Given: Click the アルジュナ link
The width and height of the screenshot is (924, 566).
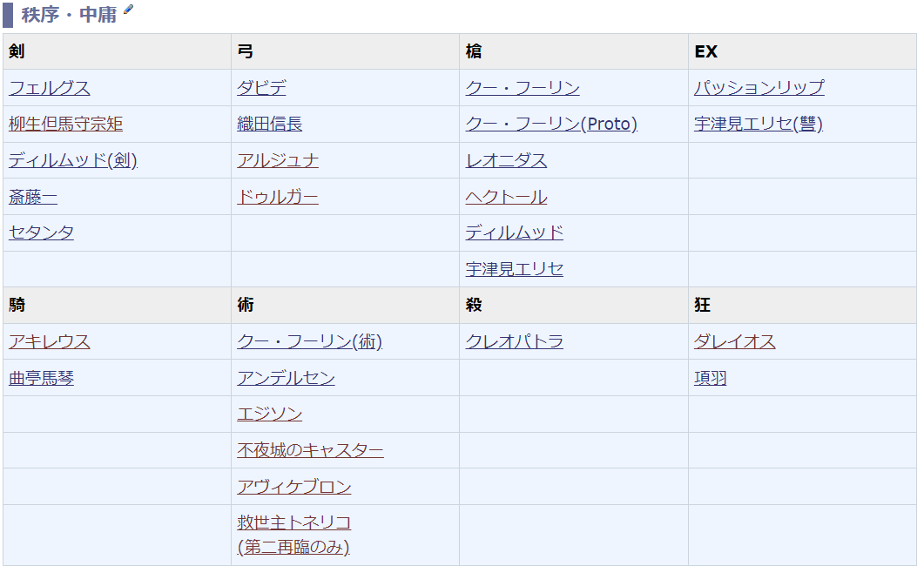Looking at the screenshot, I should 278,161.
